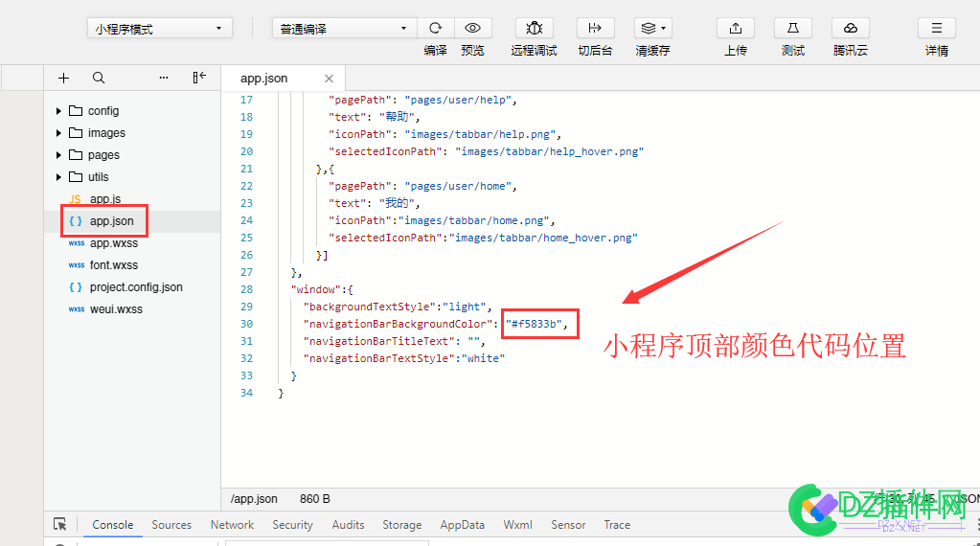This screenshot has width=980, height=546.
Task: Expand the config folder
Action: (58, 111)
